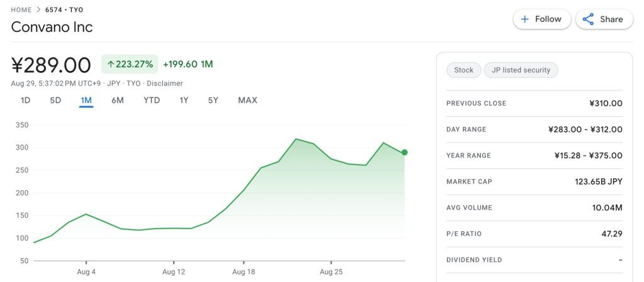Go to HOME breadcrumb link
Viewport: 644px width, 282px height.
(21, 10)
